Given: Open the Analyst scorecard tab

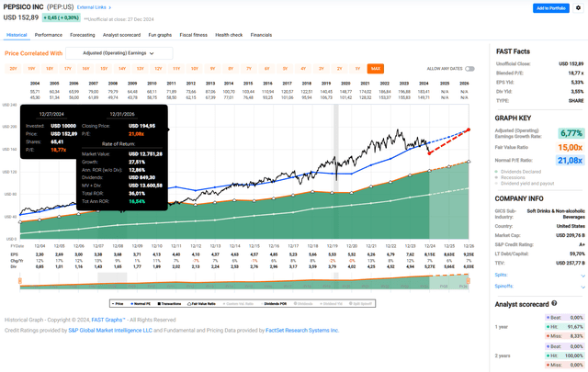Looking at the screenshot, I should 121,35.
